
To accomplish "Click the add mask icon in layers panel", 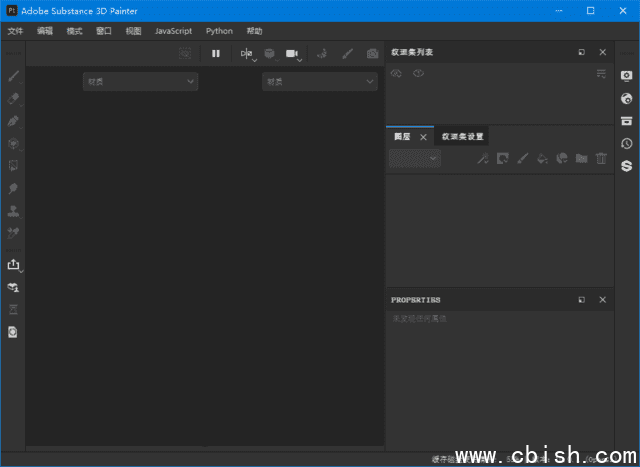I will click(x=502, y=158).
